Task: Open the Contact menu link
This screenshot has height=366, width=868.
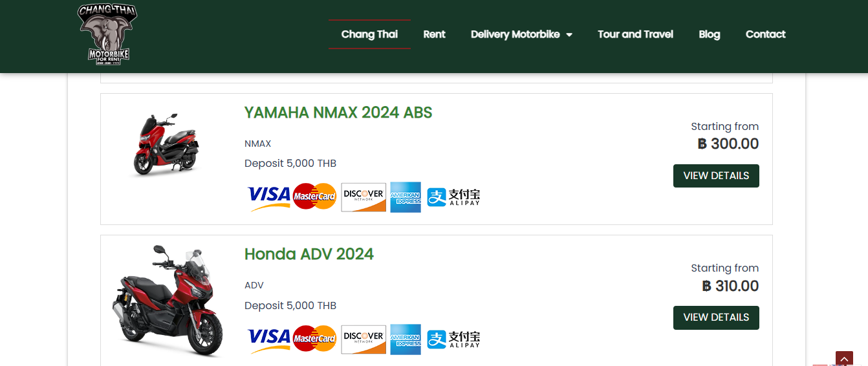Action: coord(765,34)
